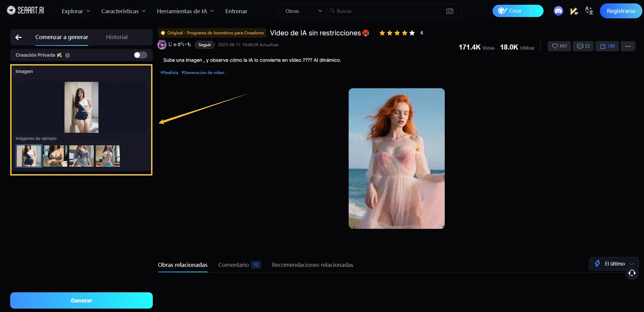Screen dimensions: 644x312
Task: Open the language selection icon
Action: point(589,11)
